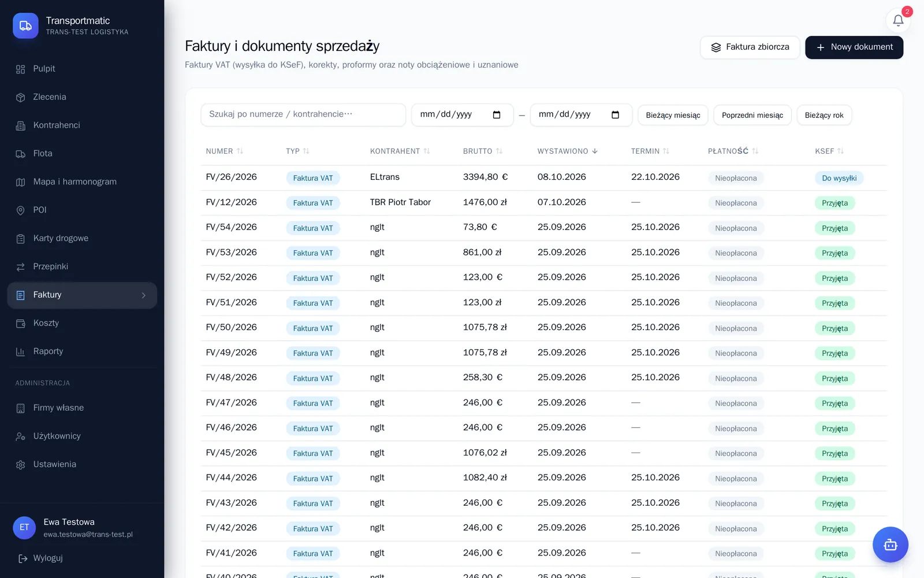
Task: Expand the Faktury submenu chevron
Action: coord(144,295)
